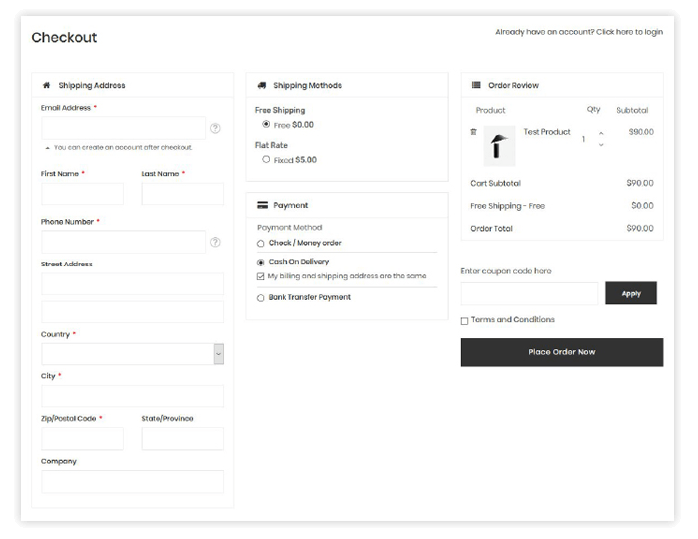
Task: Toggle billing and shipping address are the same
Action: tap(260, 276)
